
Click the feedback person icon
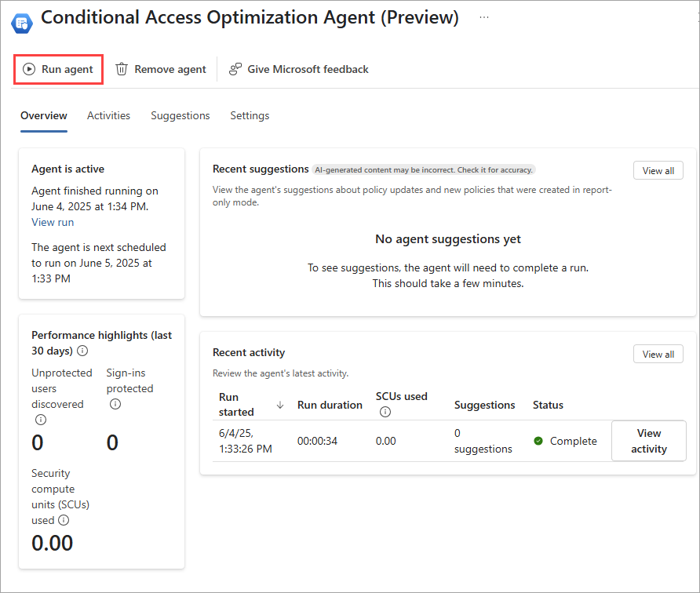click(x=235, y=69)
